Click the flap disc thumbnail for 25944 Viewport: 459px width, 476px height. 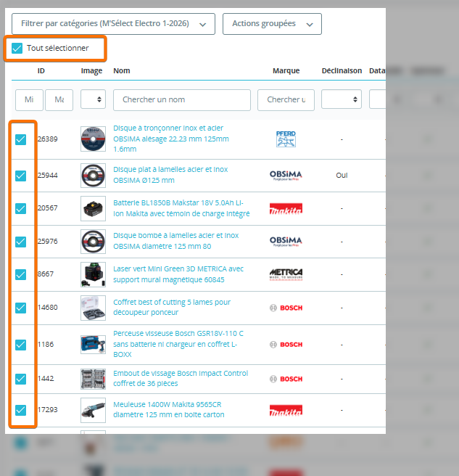click(93, 176)
